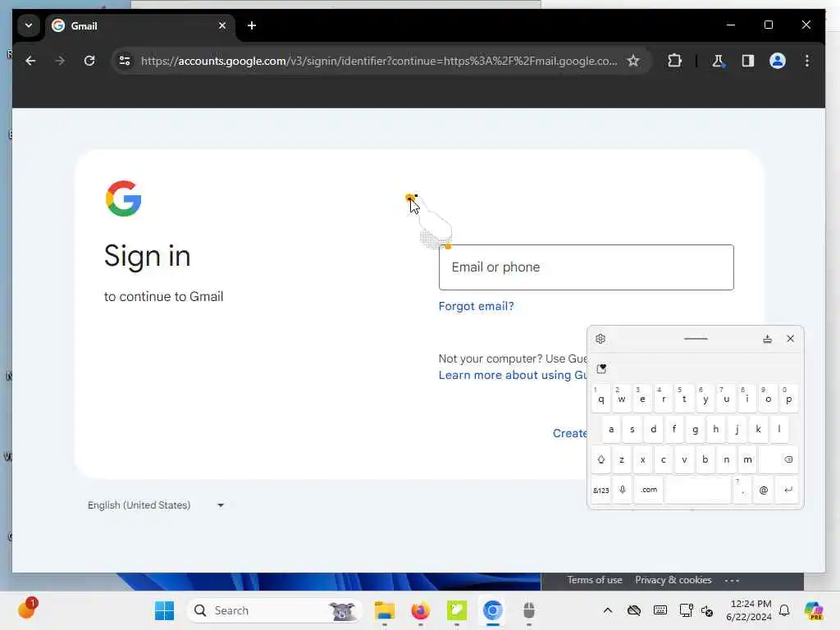Click the Create account link
This screenshot has width=840, height=630.
click(x=570, y=433)
